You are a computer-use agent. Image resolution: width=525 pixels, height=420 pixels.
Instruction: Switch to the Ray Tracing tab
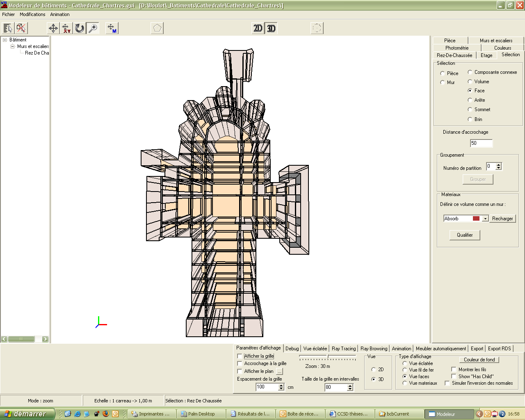click(343, 349)
